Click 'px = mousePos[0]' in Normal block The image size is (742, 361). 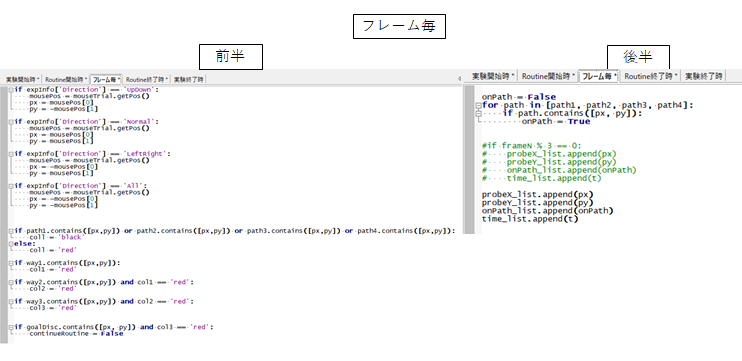click(x=61, y=134)
